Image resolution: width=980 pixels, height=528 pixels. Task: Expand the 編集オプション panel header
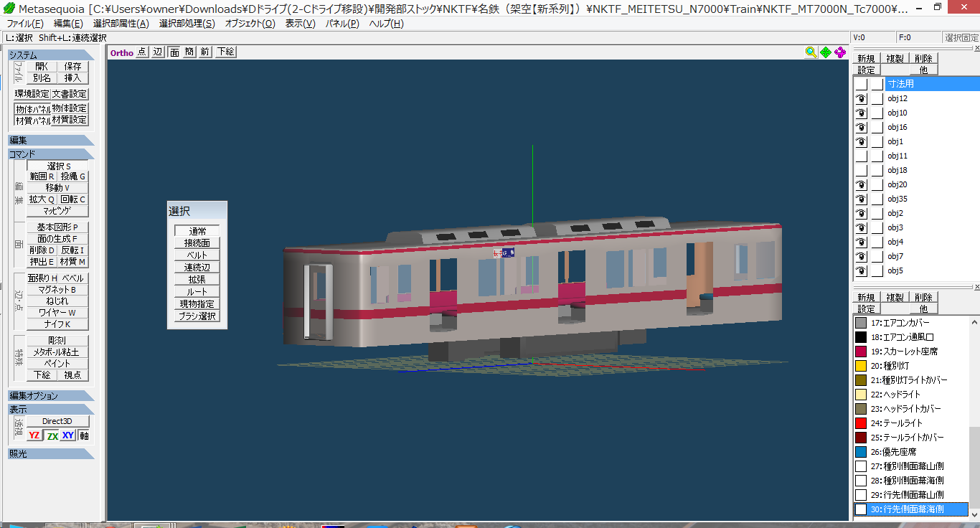pyautogui.click(x=51, y=396)
